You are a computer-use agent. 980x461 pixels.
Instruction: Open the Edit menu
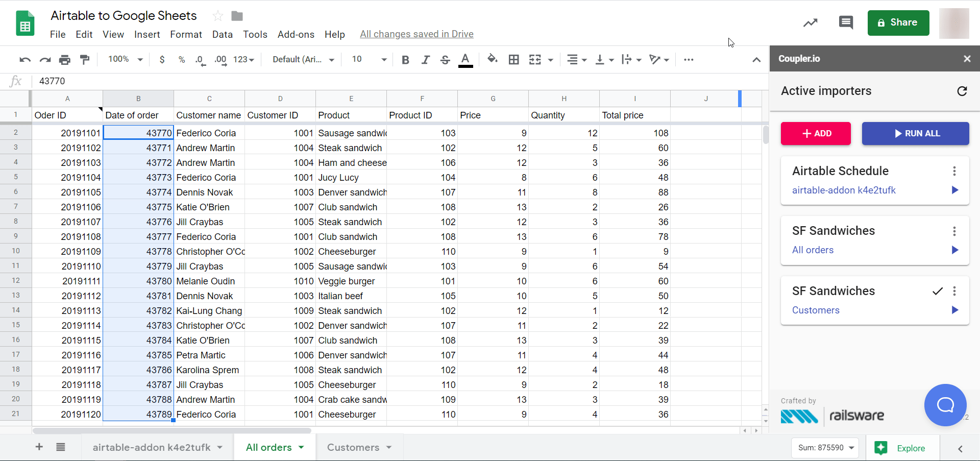84,34
